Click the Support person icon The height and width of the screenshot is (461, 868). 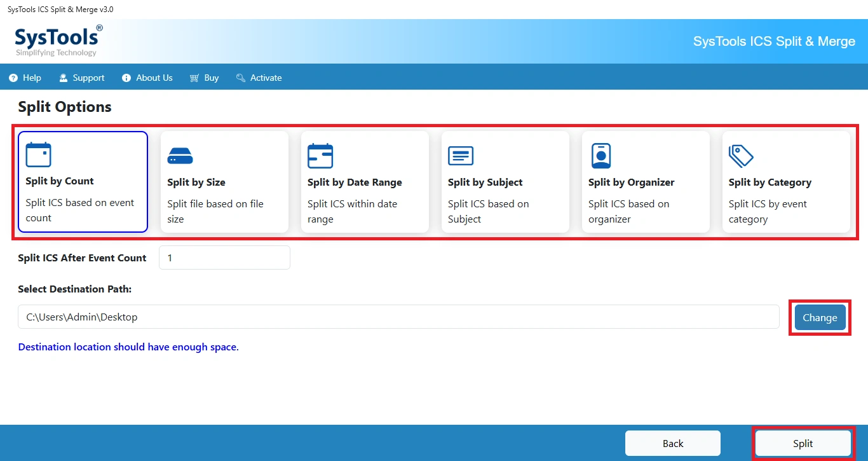click(x=64, y=78)
